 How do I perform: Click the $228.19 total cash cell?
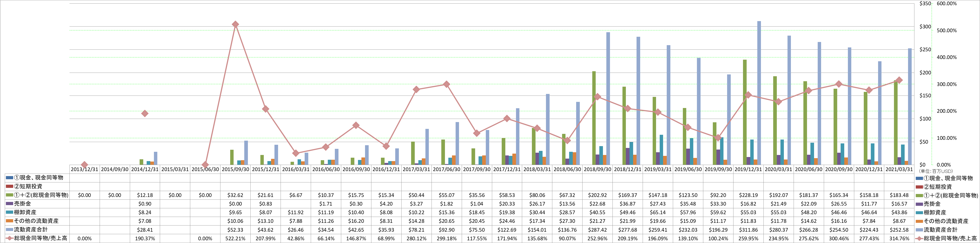click(x=748, y=195)
